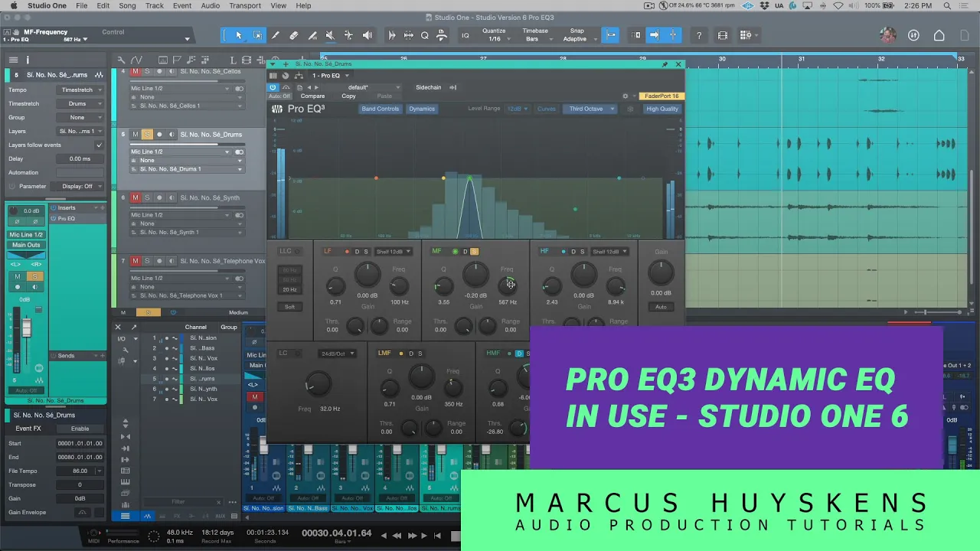The height and width of the screenshot is (551, 980).
Task: Open the magnifier Zoom tool
Action: coord(425,35)
